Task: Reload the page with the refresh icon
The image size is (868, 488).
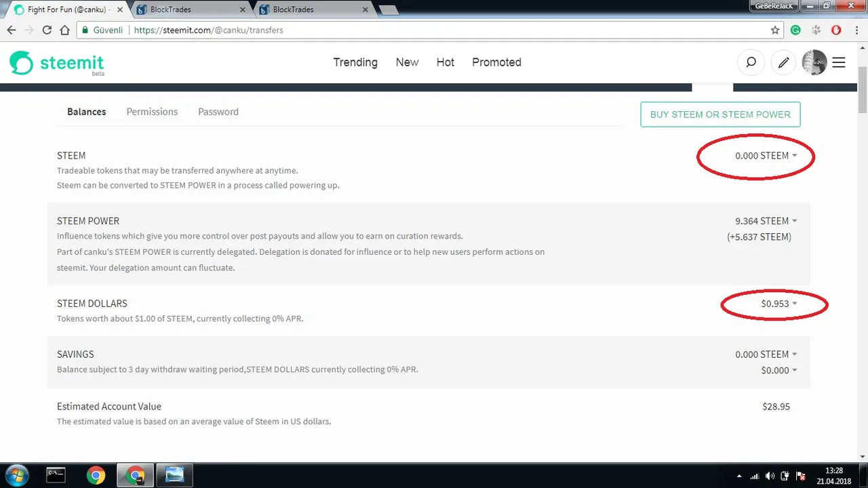Action: pos(47,30)
